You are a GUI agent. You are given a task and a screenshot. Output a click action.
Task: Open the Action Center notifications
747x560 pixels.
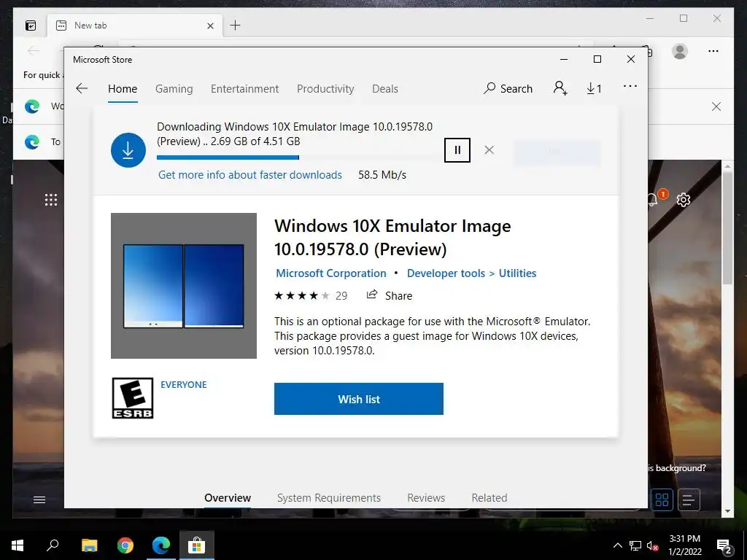click(724, 546)
